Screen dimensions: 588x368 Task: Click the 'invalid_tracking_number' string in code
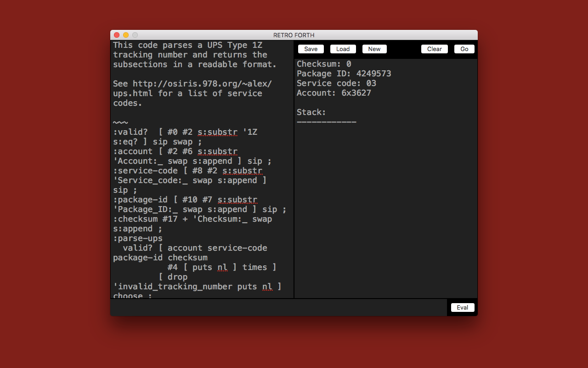point(173,287)
